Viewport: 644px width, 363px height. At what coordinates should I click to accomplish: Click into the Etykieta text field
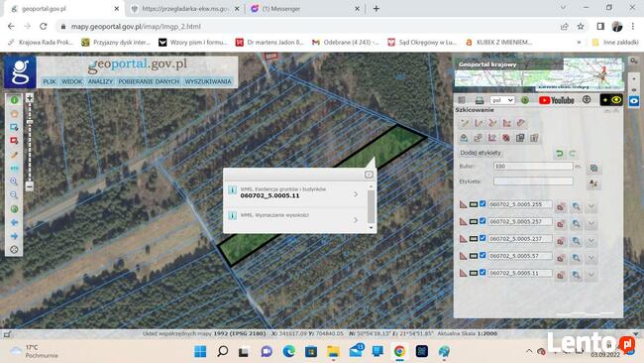click(x=533, y=181)
